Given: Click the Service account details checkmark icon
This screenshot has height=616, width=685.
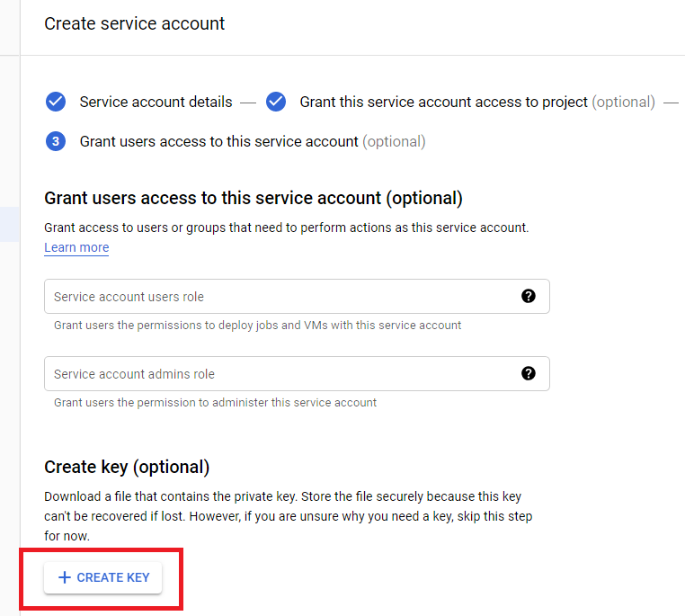Looking at the screenshot, I should (x=56, y=102).
